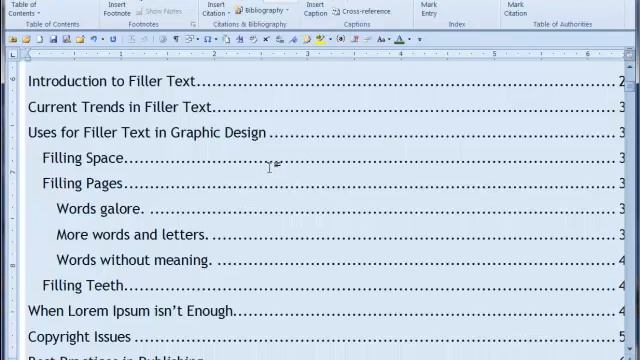Click the Redo/Repeat icon

coord(113,40)
